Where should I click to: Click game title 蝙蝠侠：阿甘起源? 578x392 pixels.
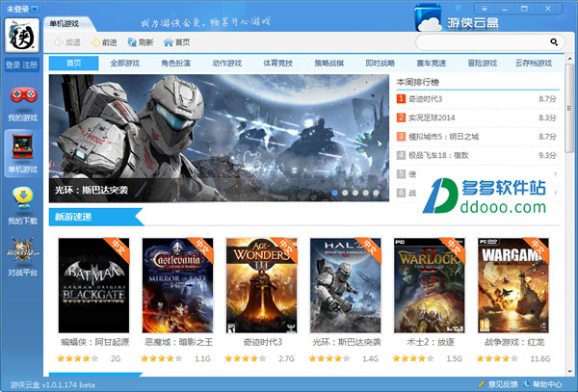point(95,342)
